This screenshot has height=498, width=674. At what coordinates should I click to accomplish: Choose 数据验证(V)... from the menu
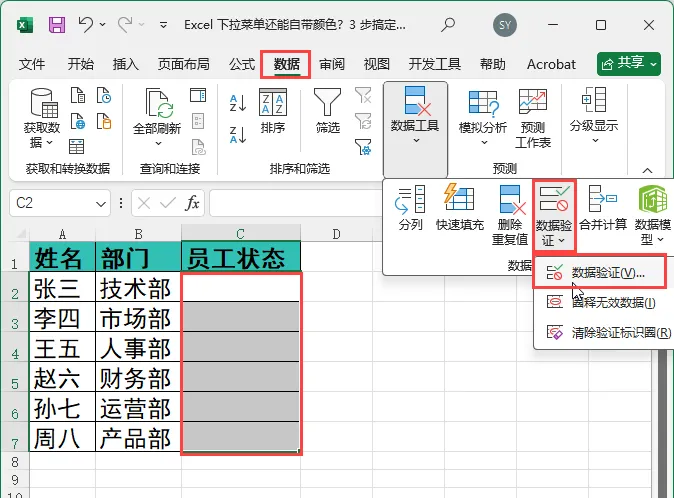(x=600, y=272)
